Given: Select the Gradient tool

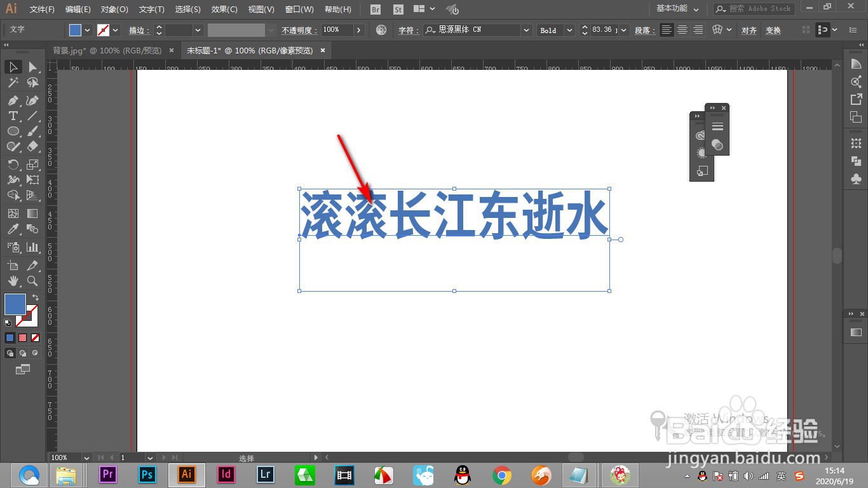Looking at the screenshot, I should pos(32,213).
